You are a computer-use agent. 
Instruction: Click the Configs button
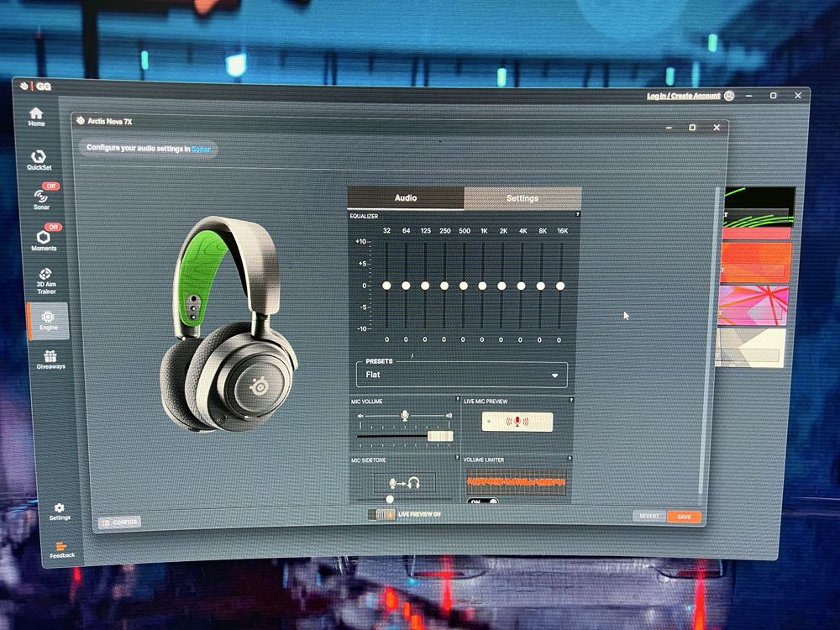(x=119, y=522)
